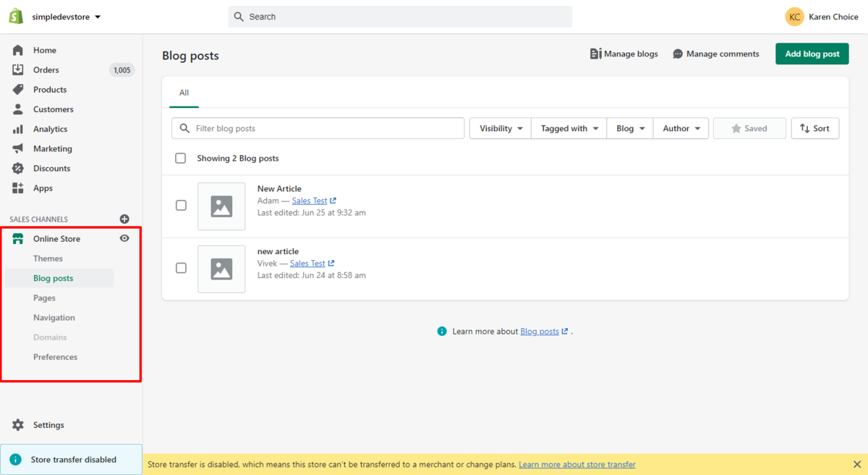Screen dimensions: 868x475
Task: Open the Learn more about store transfer link
Action: point(577,464)
